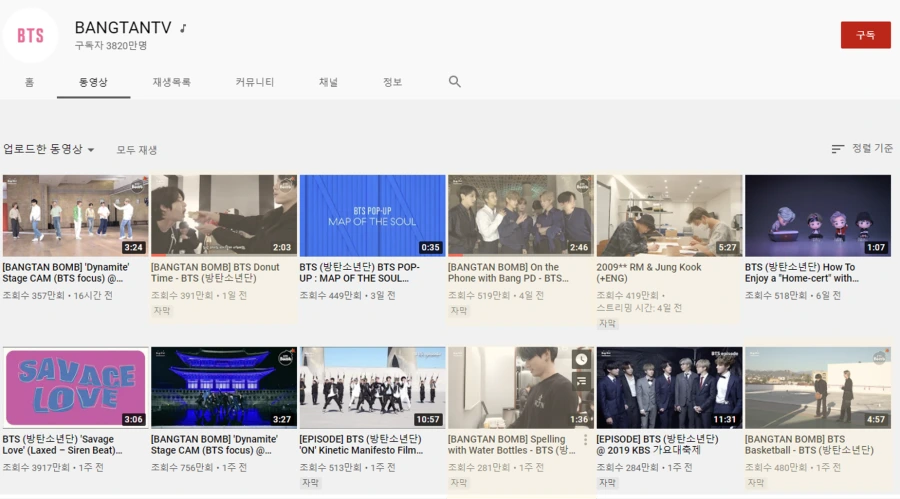This screenshot has height=499, width=900.
Task: Play the RM & Jung Kook 5:27 thumbnail
Action: point(669,215)
